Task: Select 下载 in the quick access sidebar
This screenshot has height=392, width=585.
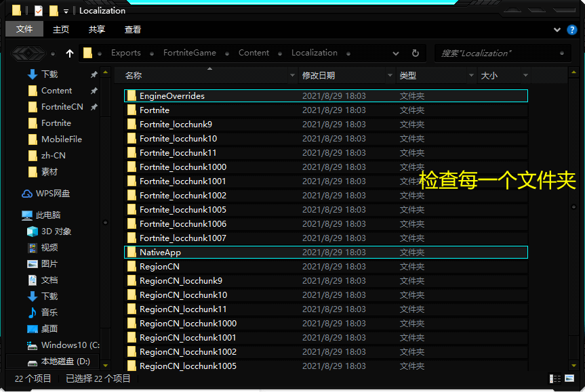Action: (43, 74)
